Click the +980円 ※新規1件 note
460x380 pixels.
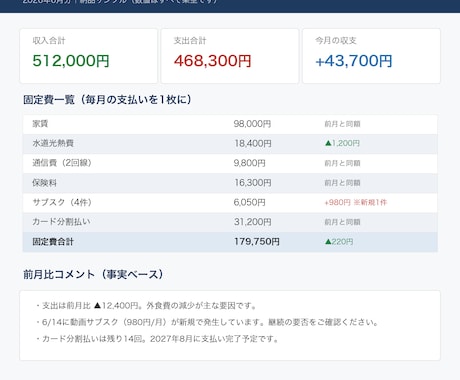(355, 202)
